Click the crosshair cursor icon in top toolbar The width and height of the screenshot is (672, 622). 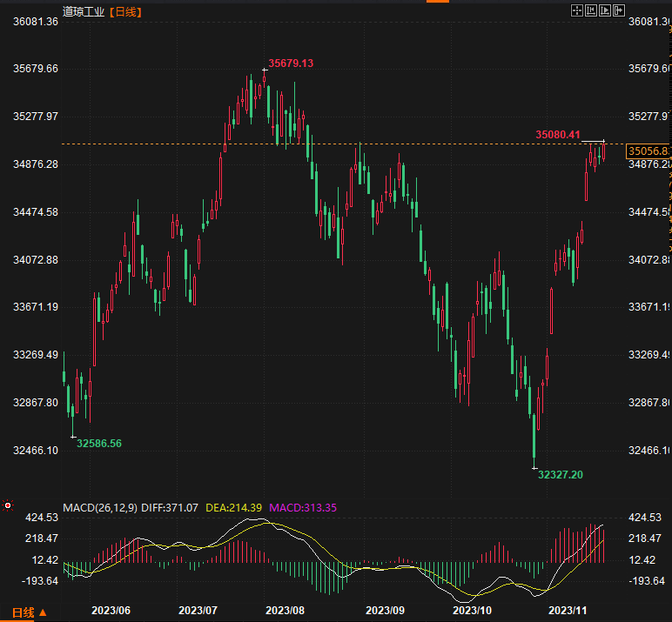577,11
